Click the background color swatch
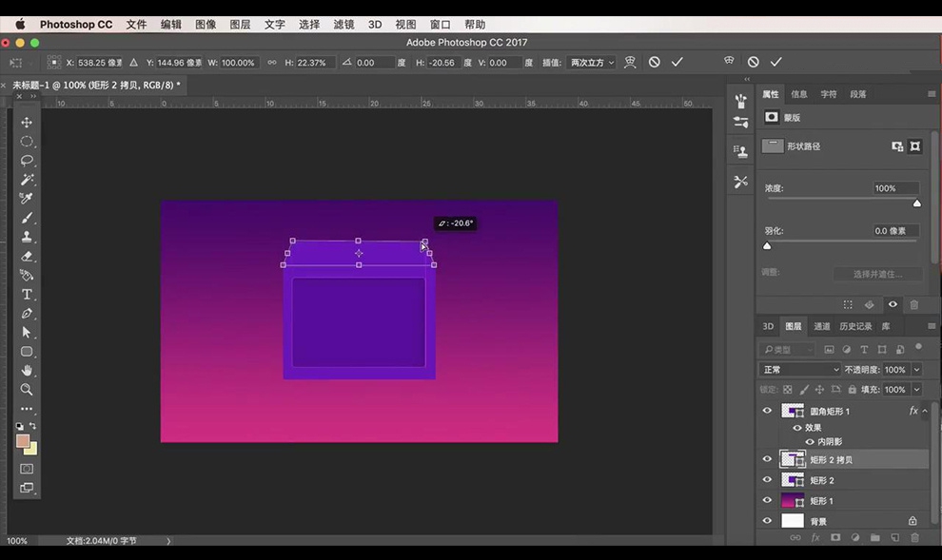942x560 pixels. point(31,450)
